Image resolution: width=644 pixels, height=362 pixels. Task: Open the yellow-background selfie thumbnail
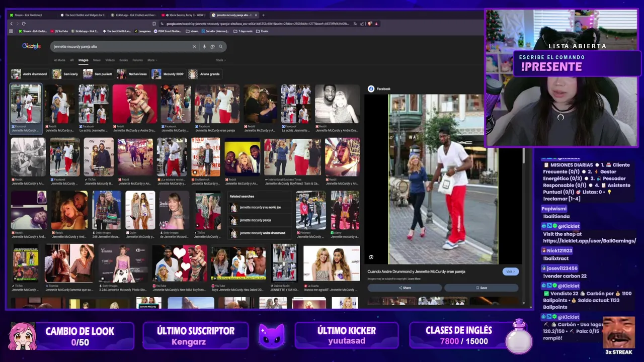click(x=242, y=157)
